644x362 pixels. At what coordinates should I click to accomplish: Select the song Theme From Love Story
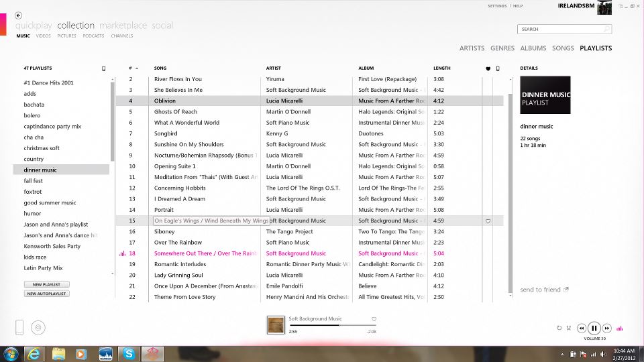click(x=185, y=297)
